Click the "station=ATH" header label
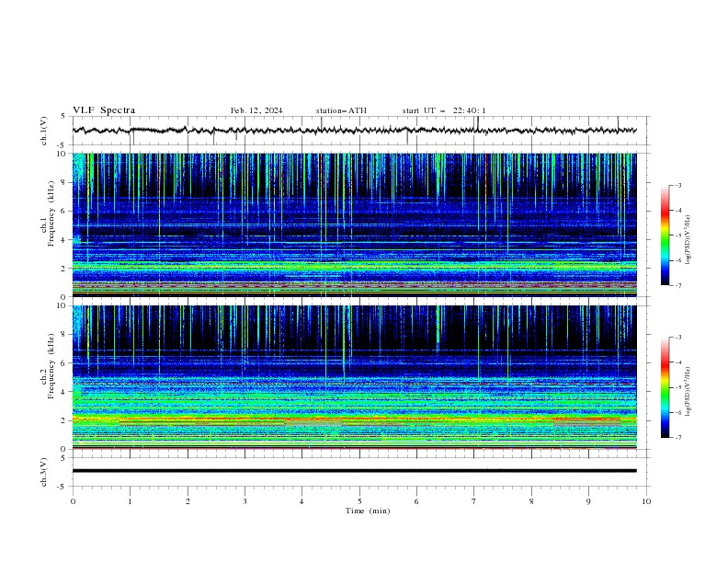The height and width of the screenshot is (563, 728). 341,110
